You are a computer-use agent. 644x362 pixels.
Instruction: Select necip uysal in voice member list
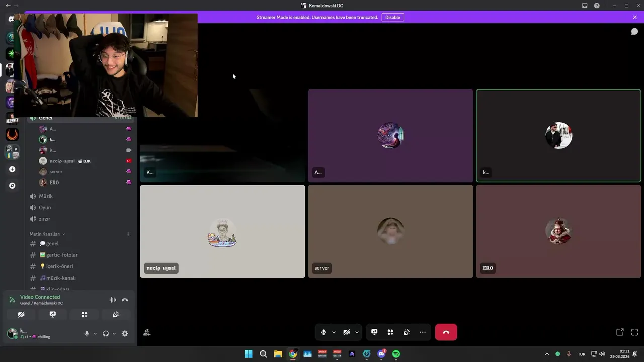85,161
